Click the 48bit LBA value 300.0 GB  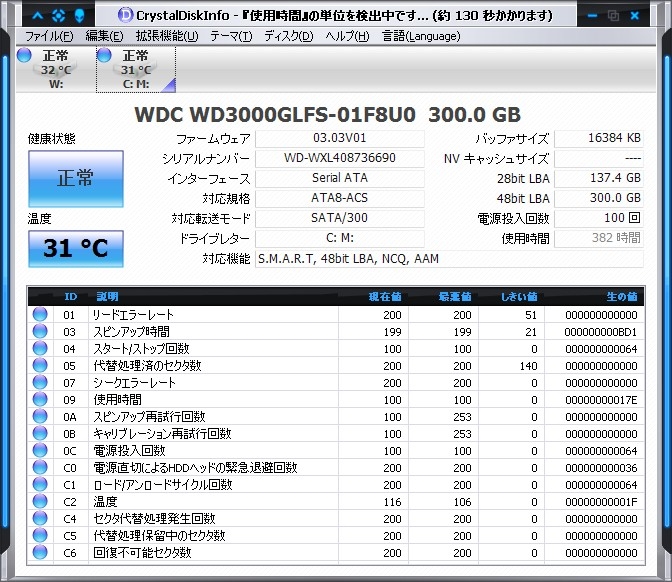tap(599, 198)
